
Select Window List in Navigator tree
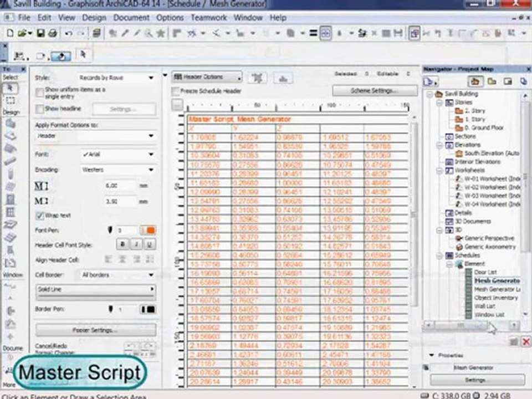[489, 315]
